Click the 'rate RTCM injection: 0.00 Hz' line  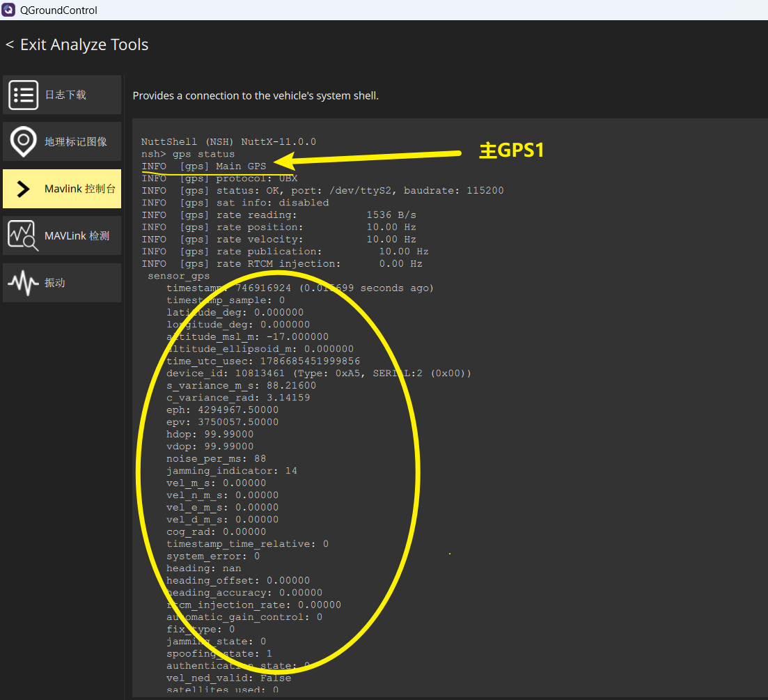(x=282, y=263)
